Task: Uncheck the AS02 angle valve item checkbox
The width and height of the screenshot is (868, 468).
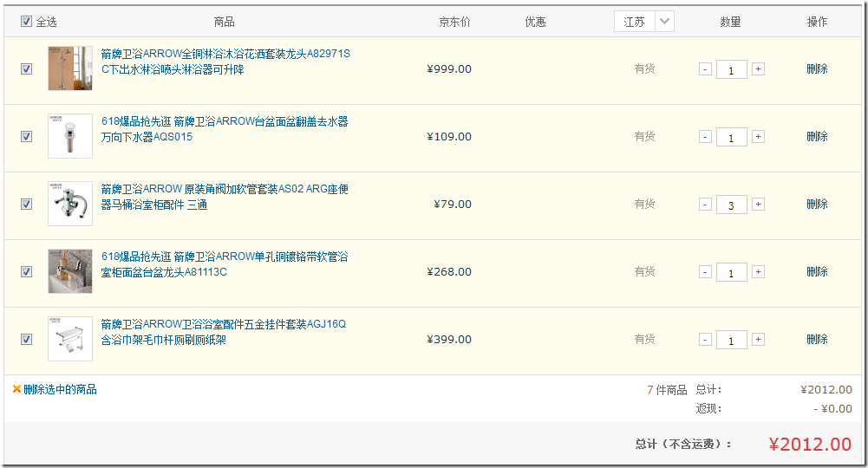Action: point(26,205)
